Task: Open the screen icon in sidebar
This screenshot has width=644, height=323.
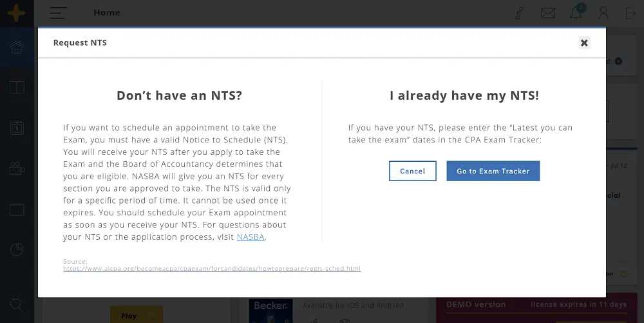Action: pos(17,210)
